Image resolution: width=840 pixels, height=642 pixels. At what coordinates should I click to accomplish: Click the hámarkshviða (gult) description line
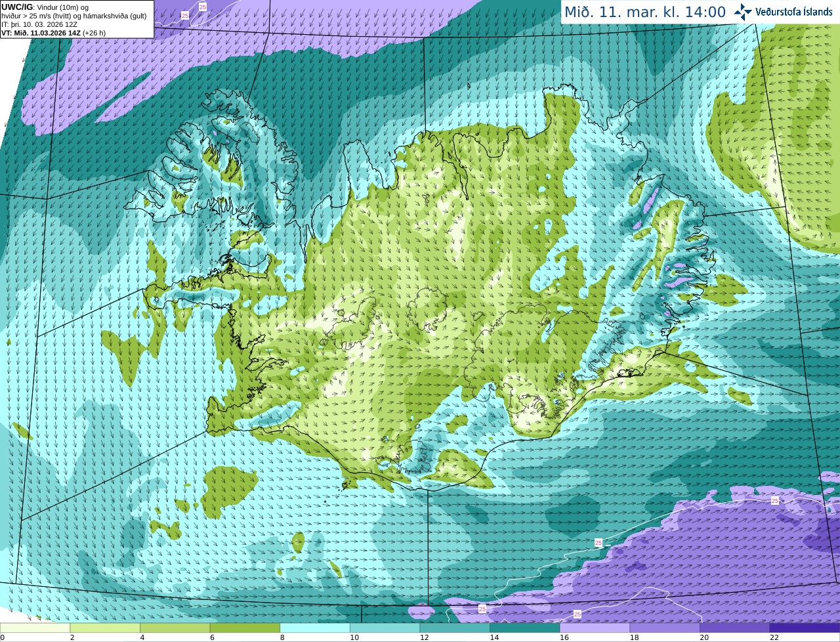click(73, 16)
